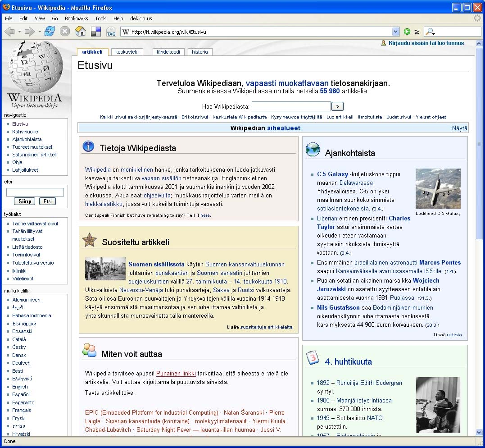Click Kirjaudu sisään tai luo tunnus link
485x448 pixels.
pos(426,43)
